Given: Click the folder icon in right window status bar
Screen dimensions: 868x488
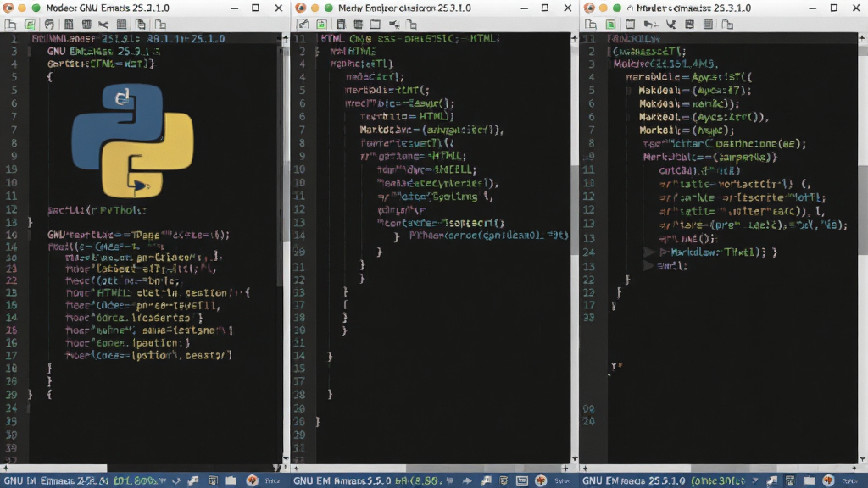Looking at the screenshot, I should point(810,480).
